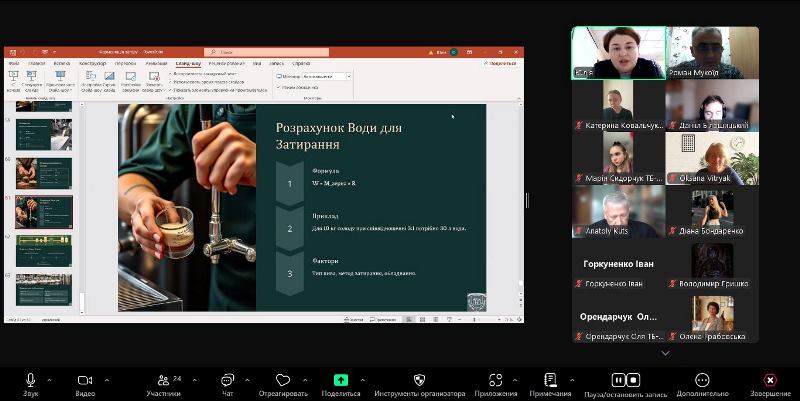Select Anatoly Kuts's video tile
The width and height of the screenshot is (800, 401).
click(618, 212)
